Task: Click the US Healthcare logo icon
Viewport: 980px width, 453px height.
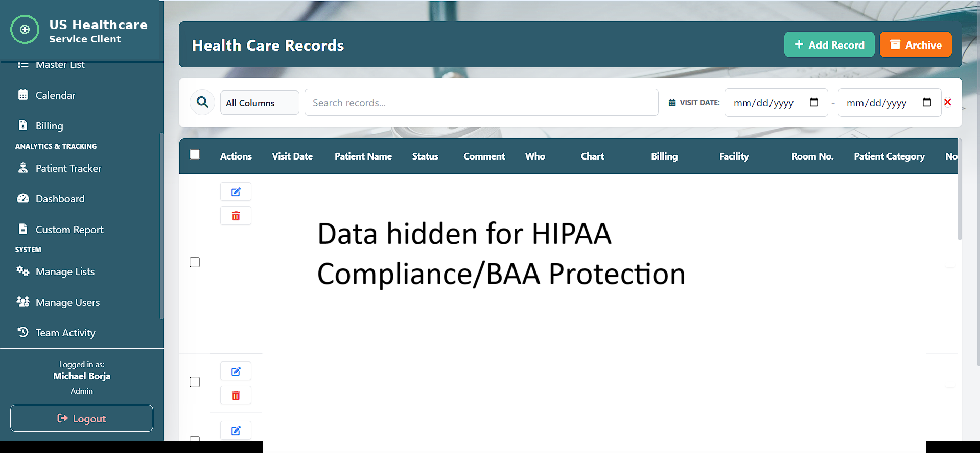Action: click(x=25, y=30)
